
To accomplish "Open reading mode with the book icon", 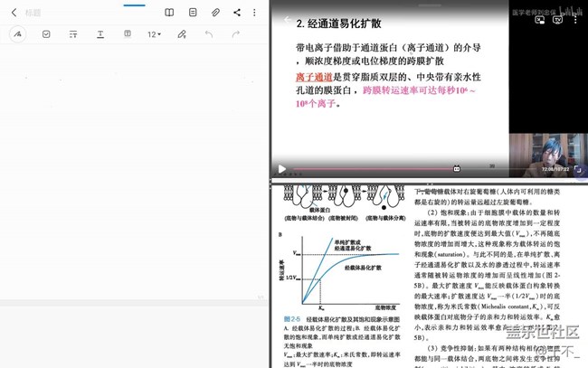I will (169, 13).
